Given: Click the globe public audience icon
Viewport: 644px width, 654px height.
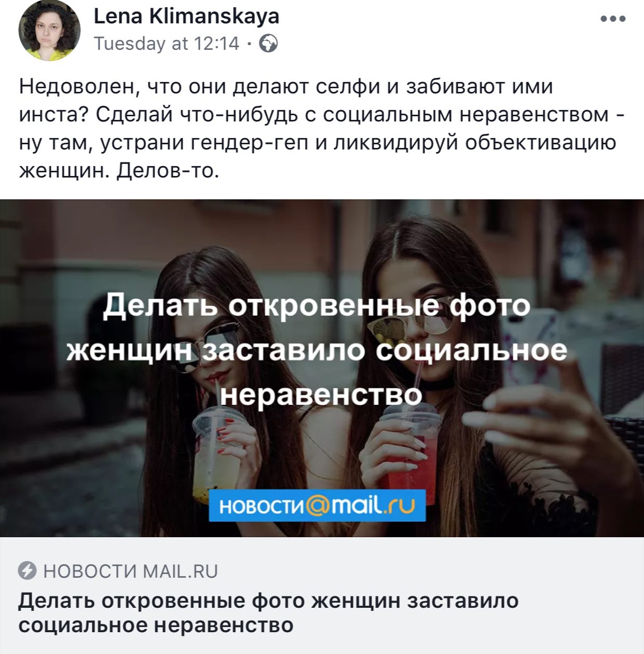Looking at the screenshot, I should tap(268, 44).
